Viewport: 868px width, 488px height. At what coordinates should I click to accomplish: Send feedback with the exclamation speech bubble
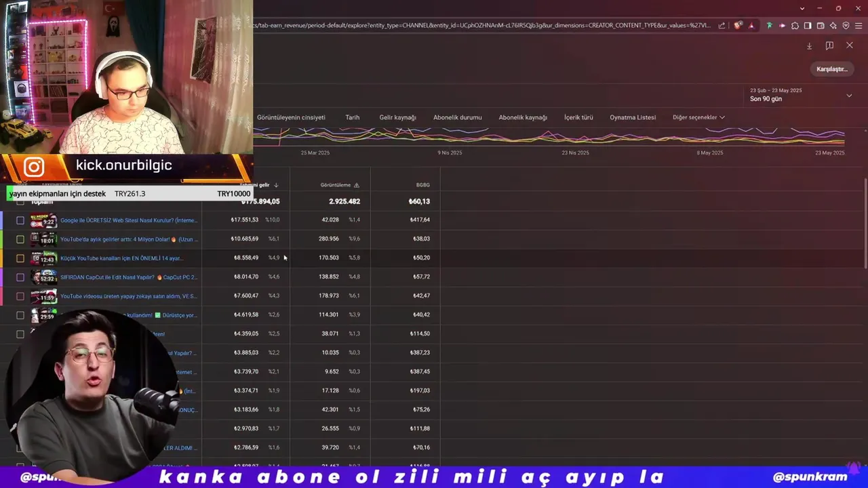pyautogui.click(x=829, y=45)
